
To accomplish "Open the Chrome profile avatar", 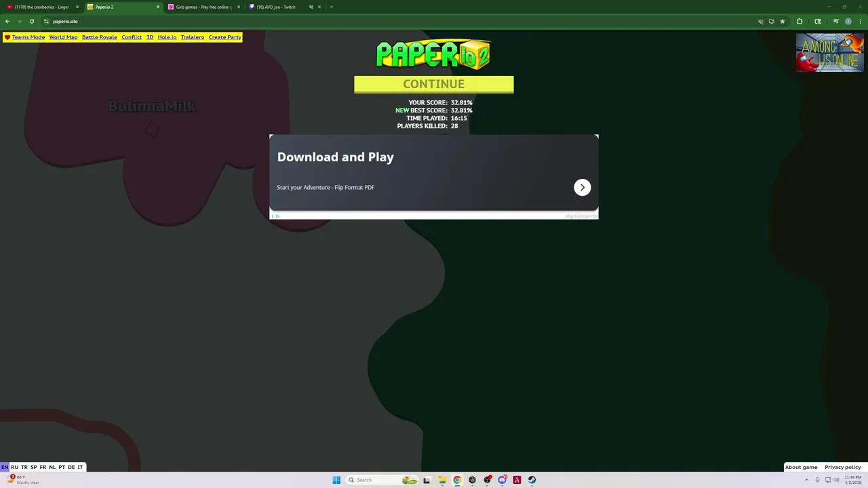I will [x=848, y=21].
